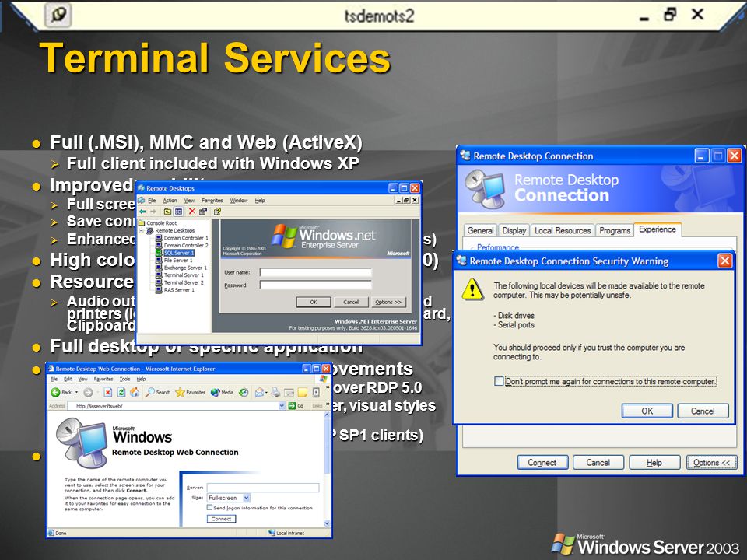Switch to the Programs tab
The height and width of the screenshot is (560, 747).
pos(615,230)
